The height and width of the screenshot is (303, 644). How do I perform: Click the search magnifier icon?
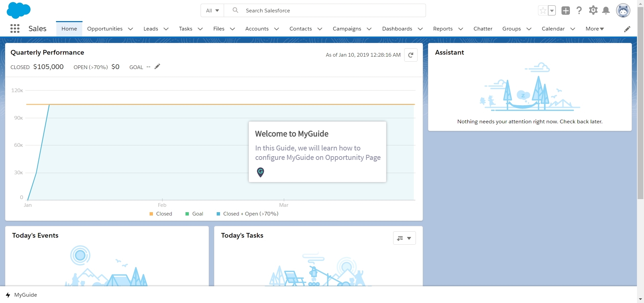point(235,10)
